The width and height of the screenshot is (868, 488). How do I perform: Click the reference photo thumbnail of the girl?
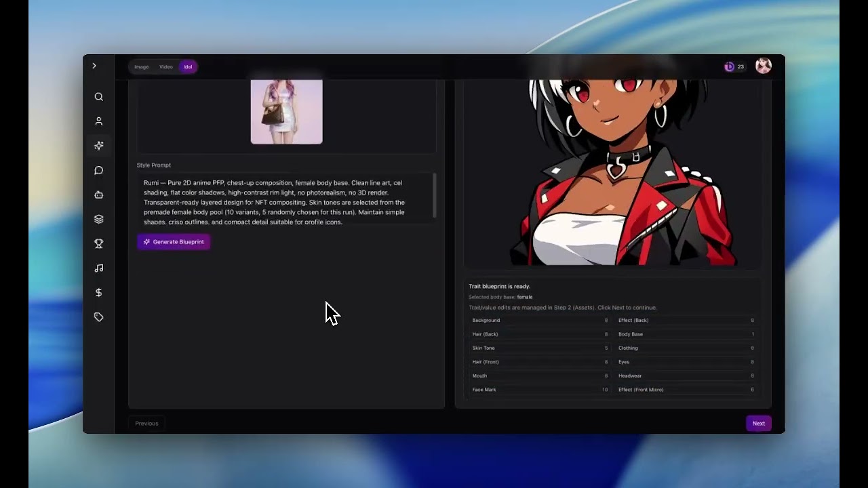coord(287,111)
